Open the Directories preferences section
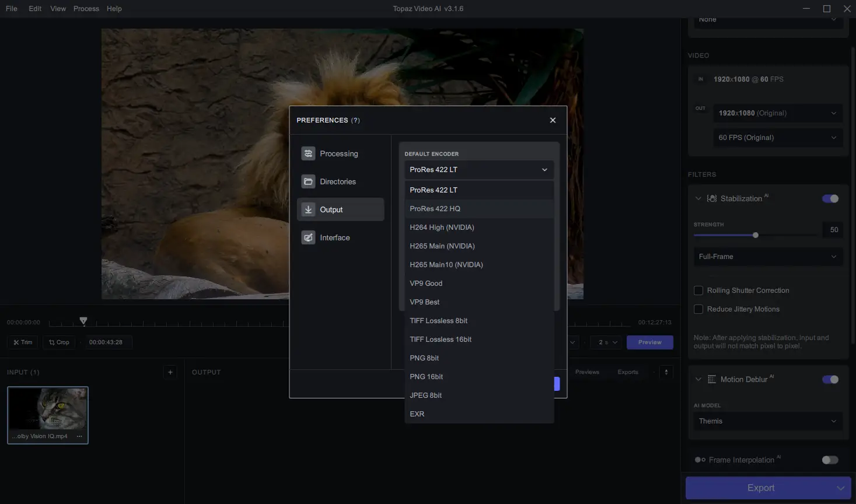The width and height of the screenshot is (856, 504). tap(341, 181)
